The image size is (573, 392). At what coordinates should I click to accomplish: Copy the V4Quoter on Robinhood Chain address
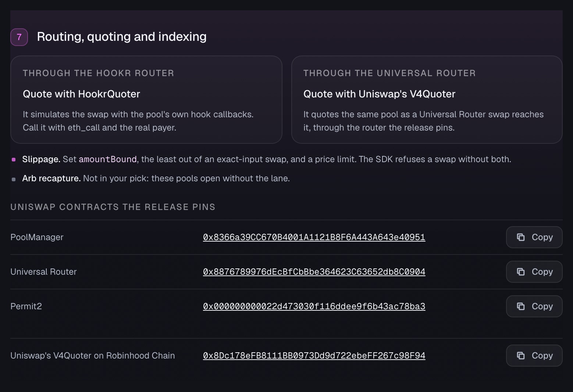(x=534, y=356)
